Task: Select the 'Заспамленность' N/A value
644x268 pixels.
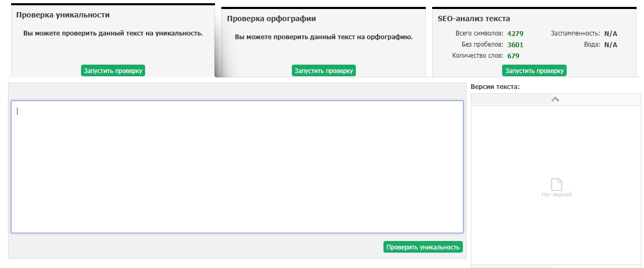Action: point(611,34)
